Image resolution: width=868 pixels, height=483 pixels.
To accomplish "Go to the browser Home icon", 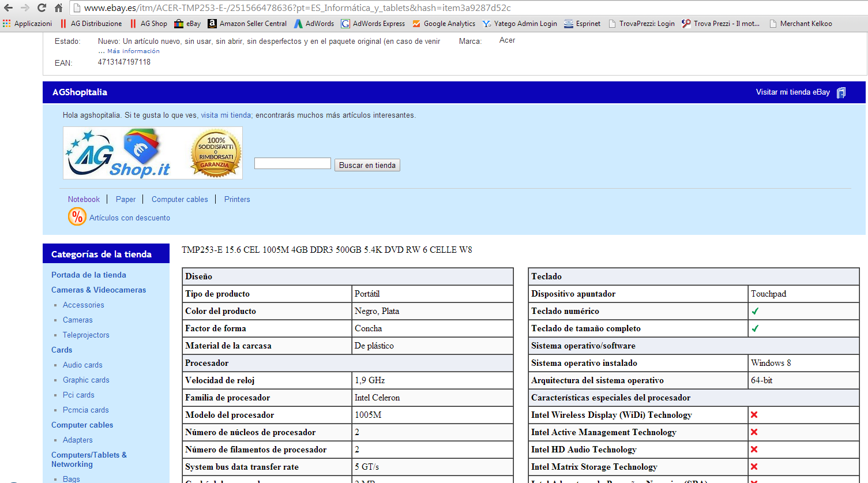I will click(58, 8).
